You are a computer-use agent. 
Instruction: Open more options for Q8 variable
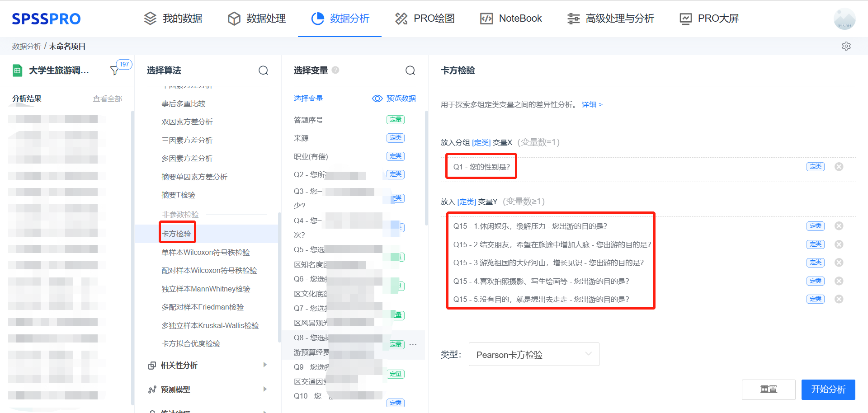[x=413, y=345]
